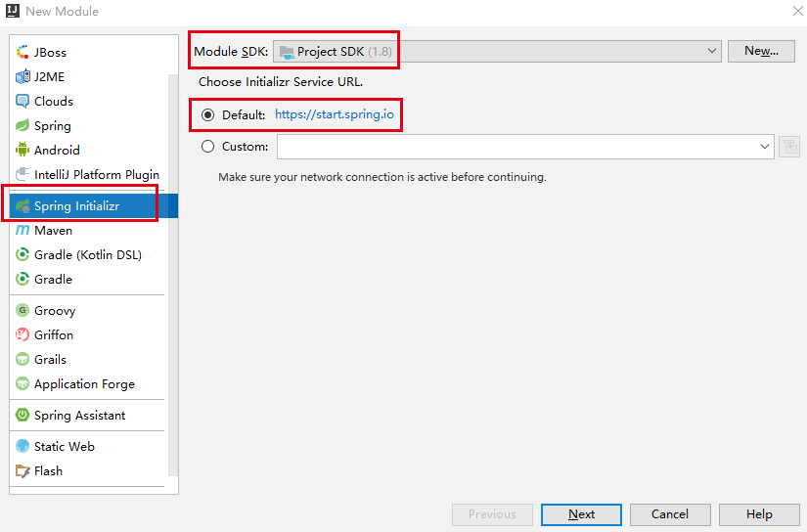The height and width of the screenshot is (532, 807).
Task: Click the network connection notice text
Action: [x=382, y=177]
